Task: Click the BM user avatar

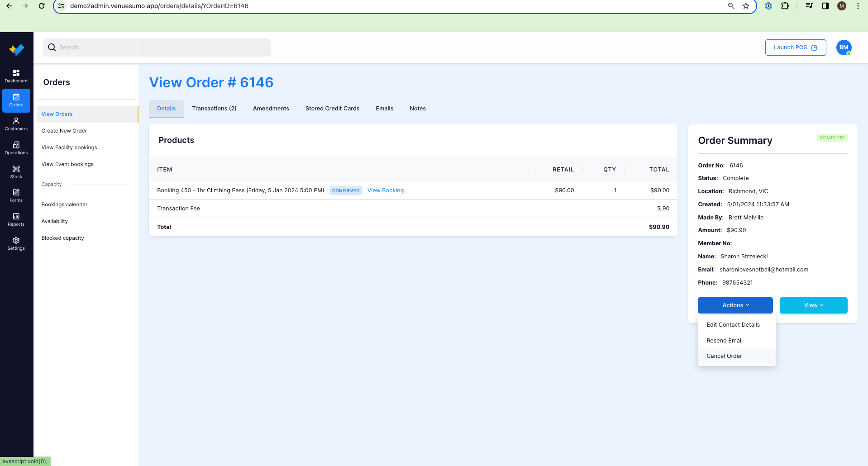Action: (844, 48)
